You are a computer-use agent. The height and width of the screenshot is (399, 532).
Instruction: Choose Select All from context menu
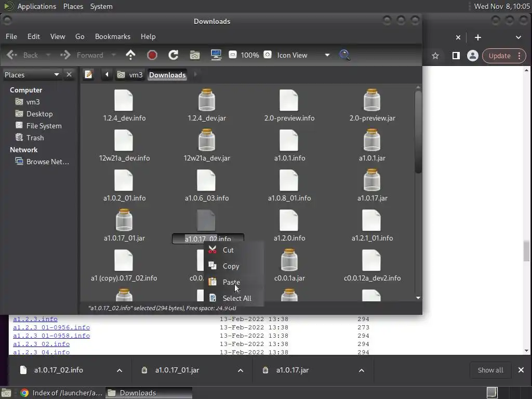click(x=234, y=298)
